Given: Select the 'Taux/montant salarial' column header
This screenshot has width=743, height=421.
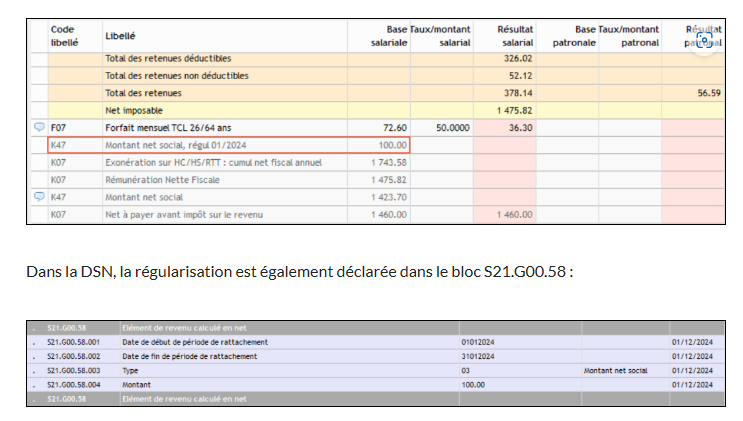Looking at the screenshot, I should [x=440, y=36].
